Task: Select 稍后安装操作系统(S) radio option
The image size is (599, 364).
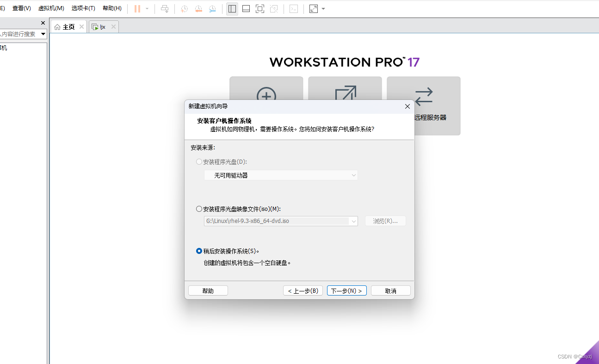Action: (x=199, y=251)
